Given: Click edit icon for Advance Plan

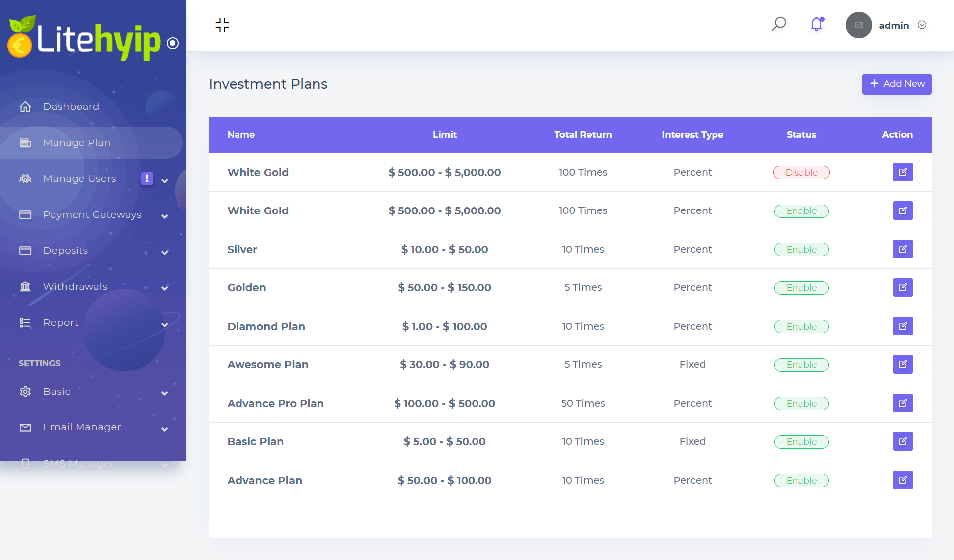Looking at the screenshot, I should (x=902, y=480).
